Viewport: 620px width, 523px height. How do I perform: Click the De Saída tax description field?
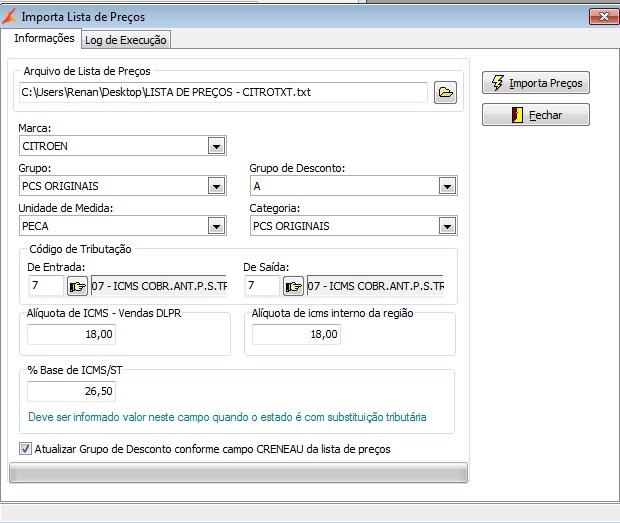point(375,285)
